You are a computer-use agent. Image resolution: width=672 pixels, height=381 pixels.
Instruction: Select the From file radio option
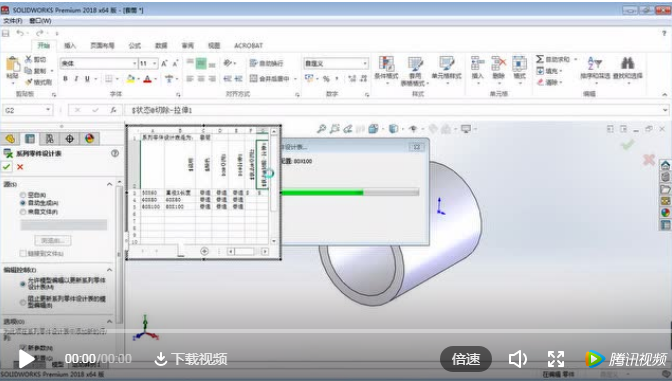(x=23, y=212)
